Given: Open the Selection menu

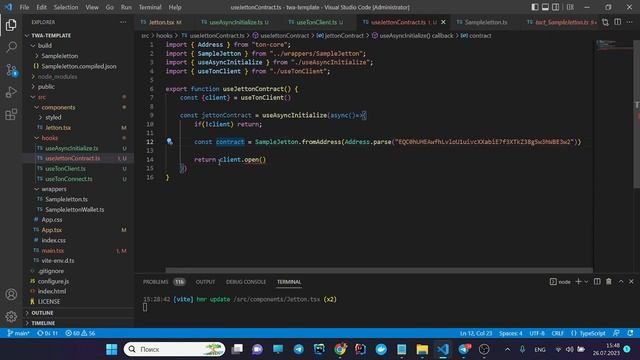Looking at the screenshot, I should [66, 7].
